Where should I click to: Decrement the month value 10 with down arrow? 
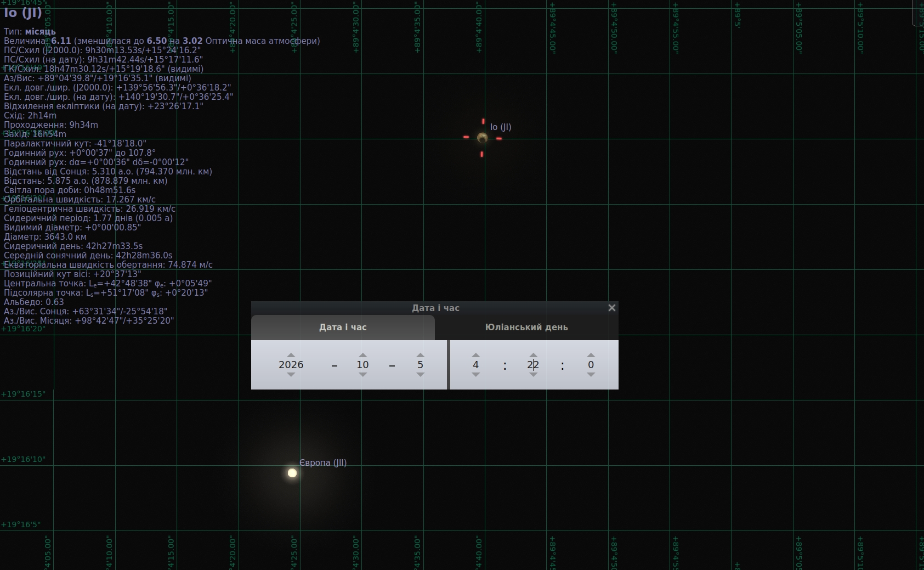click(362, 375)
